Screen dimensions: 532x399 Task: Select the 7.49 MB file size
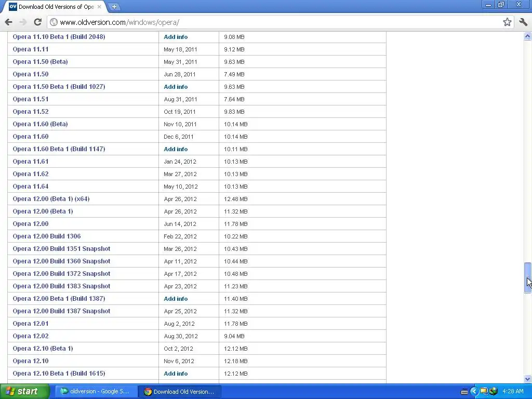[234, 74]
